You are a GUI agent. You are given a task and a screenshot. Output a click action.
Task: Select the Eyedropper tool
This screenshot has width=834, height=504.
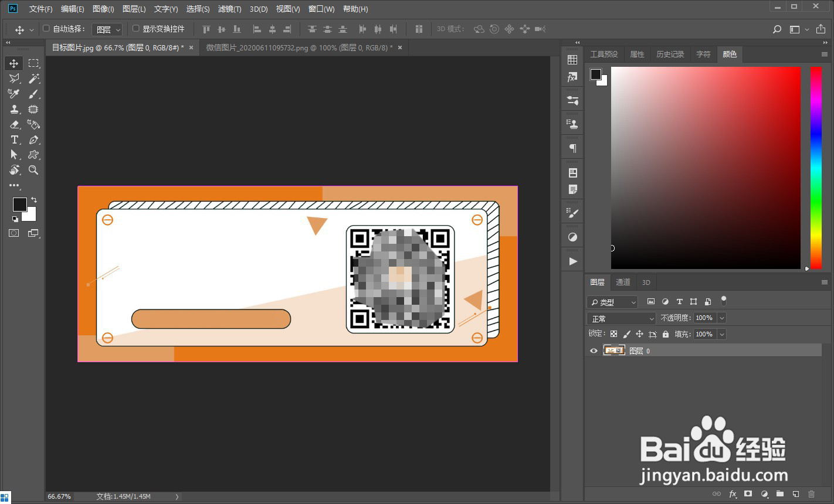(x=14, y=94)
